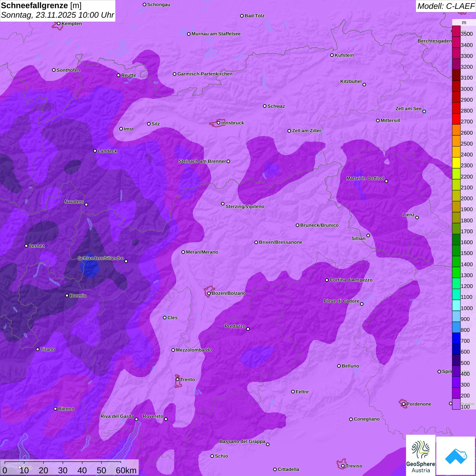Image resolution: width=476 pixels, height=476 pixels.
Task: Click the Zernez marker dot
Action: [27, 246]
